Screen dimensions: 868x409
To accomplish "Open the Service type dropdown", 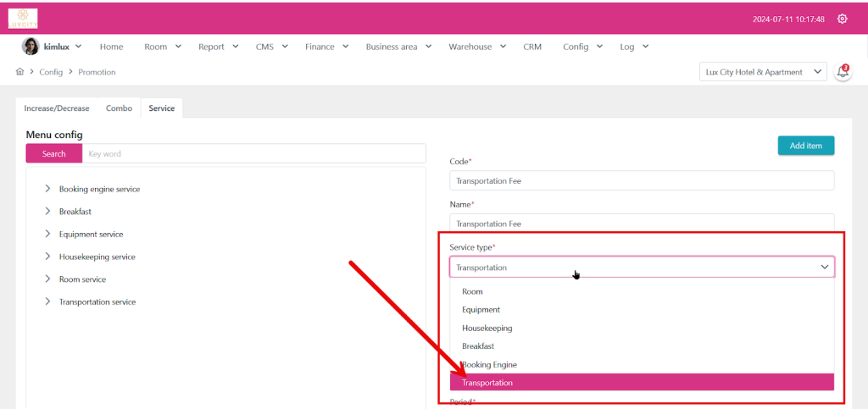I will click(642, 268).
